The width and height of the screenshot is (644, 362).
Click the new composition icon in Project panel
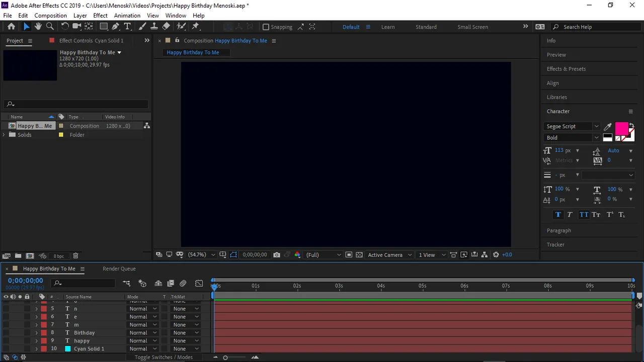coord(30,256)
